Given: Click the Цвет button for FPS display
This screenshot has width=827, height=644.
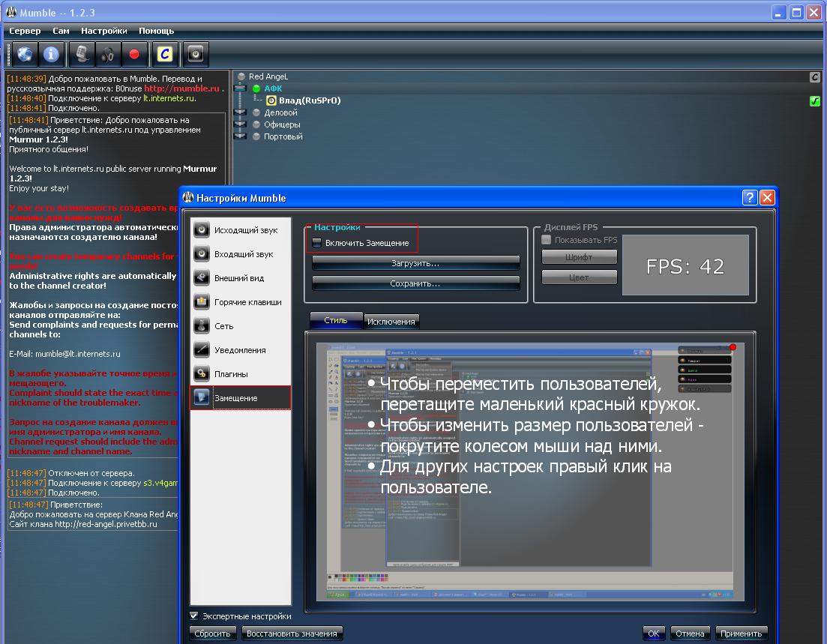Looking at the screenshot, I should tap(579, 277).
